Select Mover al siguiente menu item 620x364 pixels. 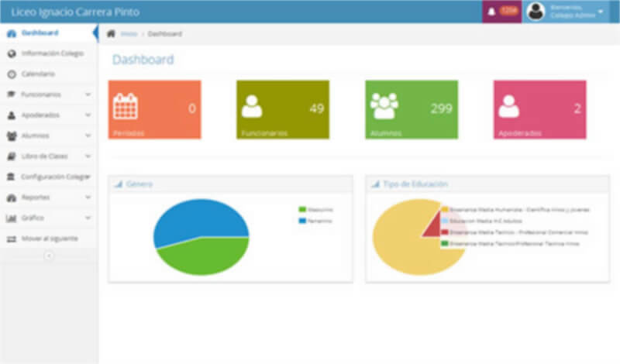pos(49,239)
